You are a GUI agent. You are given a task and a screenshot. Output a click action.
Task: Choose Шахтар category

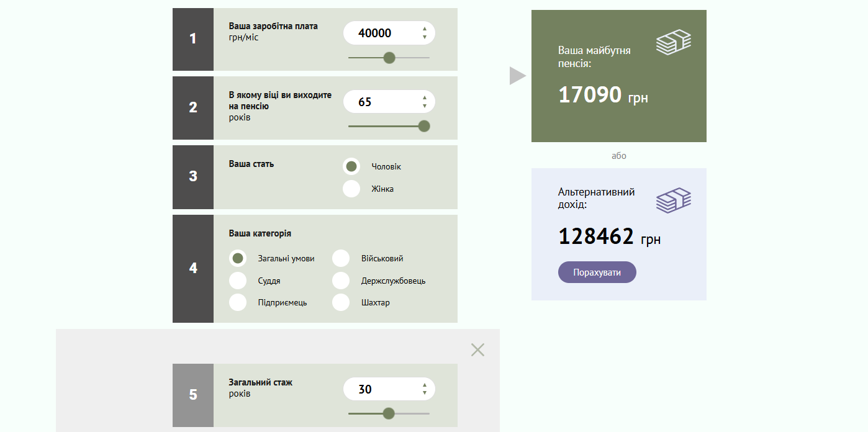[341, 302]
